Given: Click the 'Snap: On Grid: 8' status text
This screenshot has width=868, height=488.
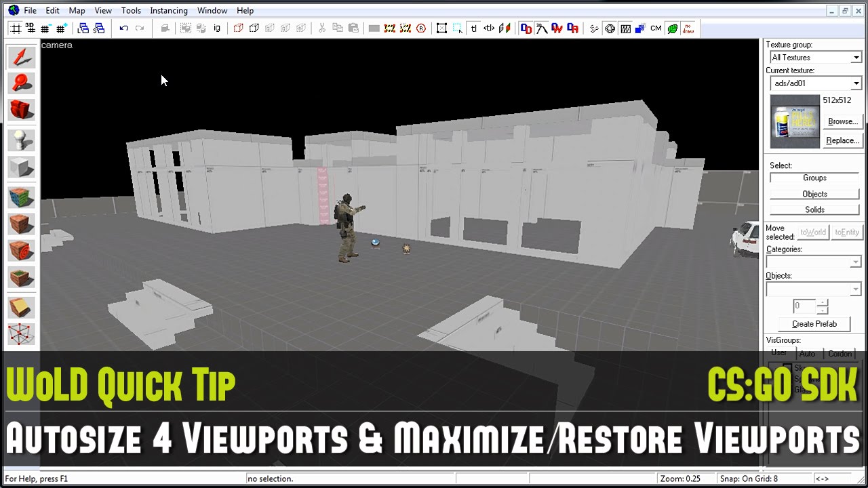Looking at the screenshot, I should click(x=749, y=479).
